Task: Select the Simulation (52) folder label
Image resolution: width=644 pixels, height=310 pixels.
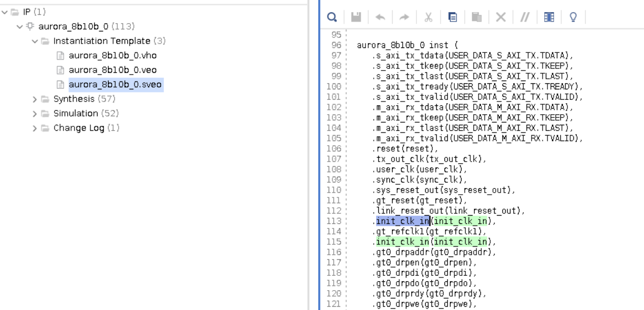Action: point(86,114)
